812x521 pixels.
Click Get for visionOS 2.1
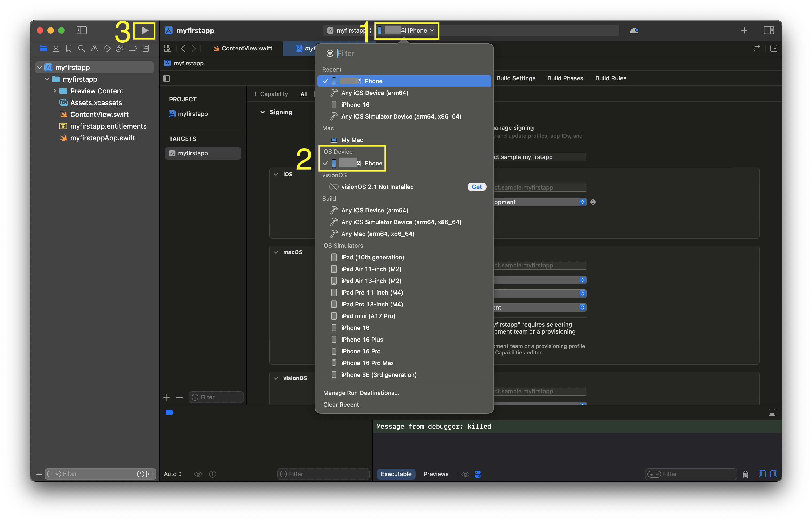476,187
